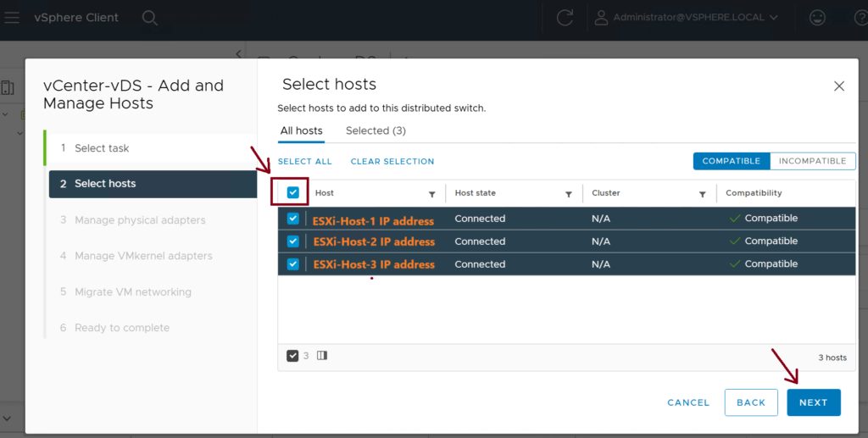This screenshot has width=868, height=438.
Task: Click the ESXi-Host-2 IP address cell
Action: coord(374,241)
